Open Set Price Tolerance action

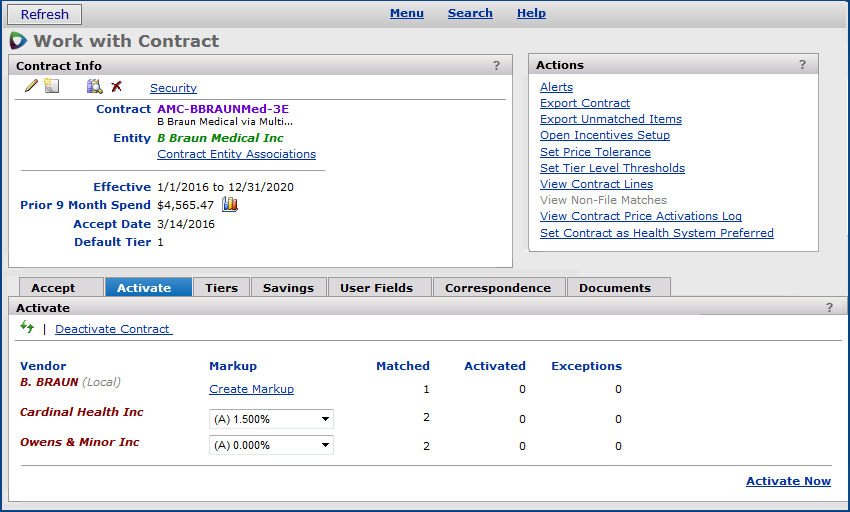point(595,152)
